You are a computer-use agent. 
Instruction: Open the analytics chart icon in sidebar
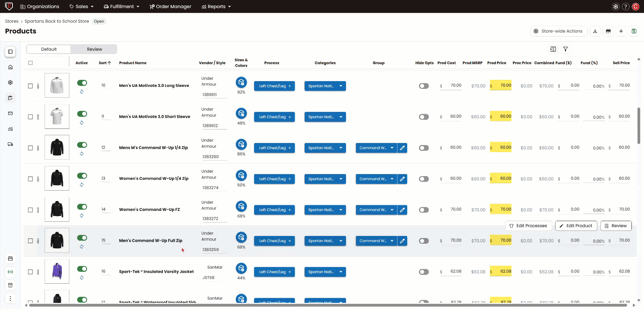[10, 129]
